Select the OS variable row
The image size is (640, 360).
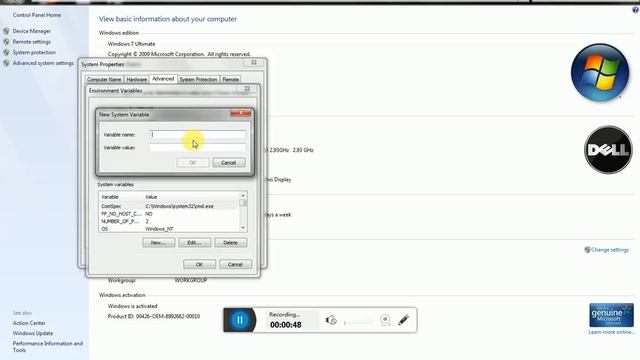(x=169, y=229)
